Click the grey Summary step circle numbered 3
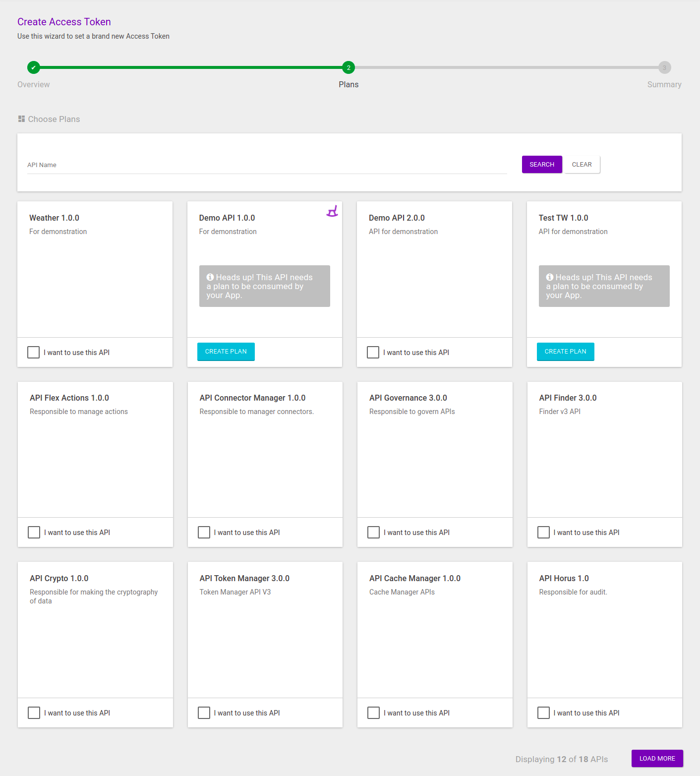 pos(664,67)
